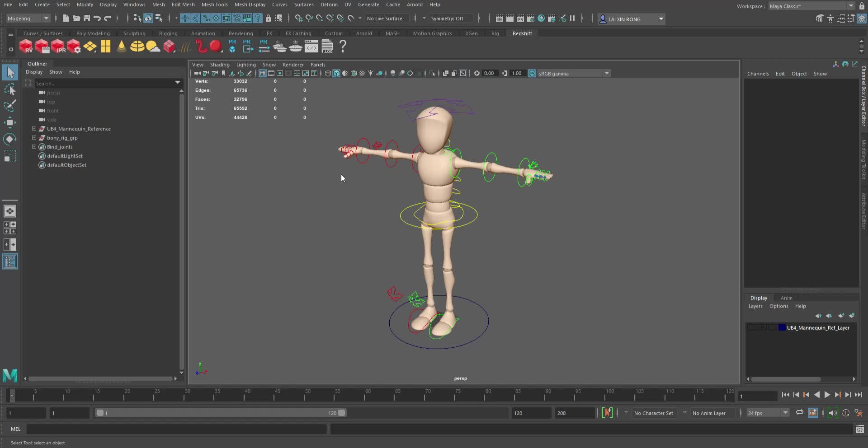Click the Undo icon in the toolbar

(96, 19)
